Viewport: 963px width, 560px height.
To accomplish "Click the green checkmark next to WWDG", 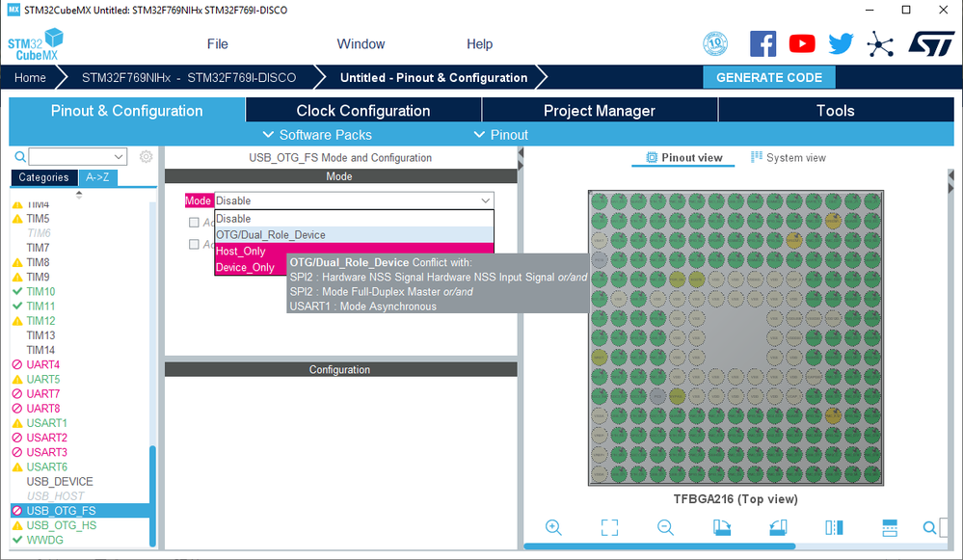I will coord(17,540).
